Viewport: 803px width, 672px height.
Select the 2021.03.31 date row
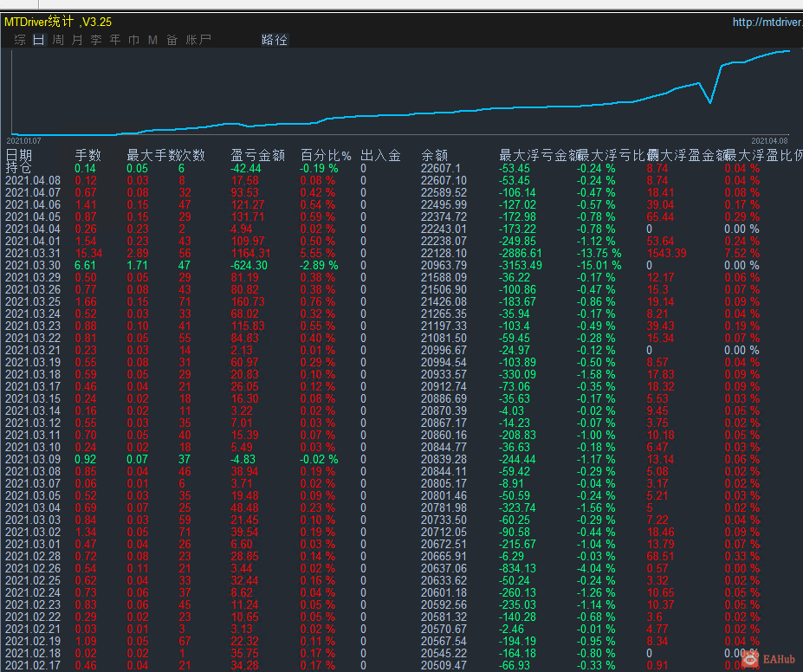(x=33, y=254)
